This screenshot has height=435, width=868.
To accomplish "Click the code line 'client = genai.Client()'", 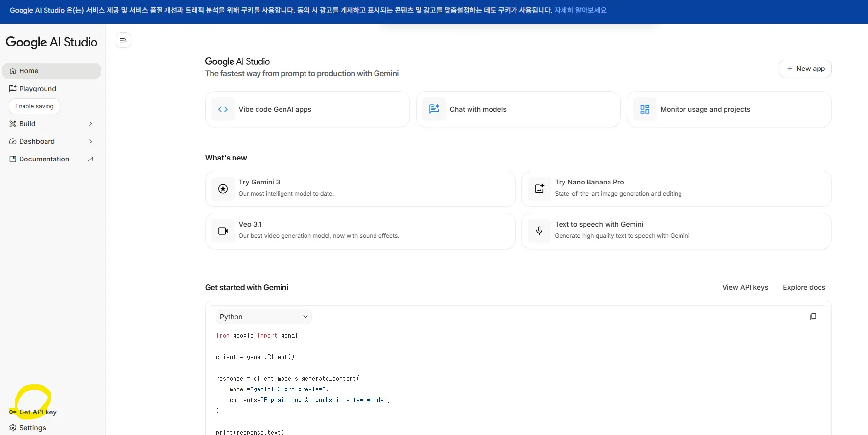I will point(255,357).
